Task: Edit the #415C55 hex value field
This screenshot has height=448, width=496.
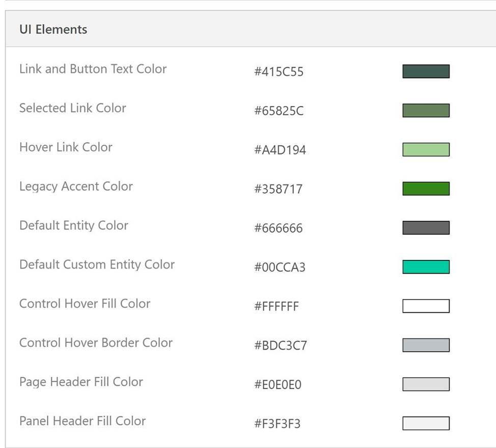Action: (x=279, y=72)
